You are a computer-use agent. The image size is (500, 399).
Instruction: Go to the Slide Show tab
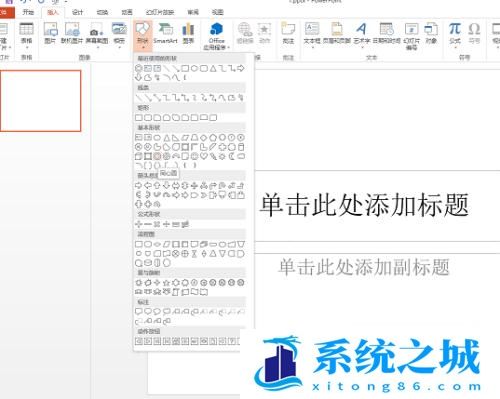coord(160,12)
